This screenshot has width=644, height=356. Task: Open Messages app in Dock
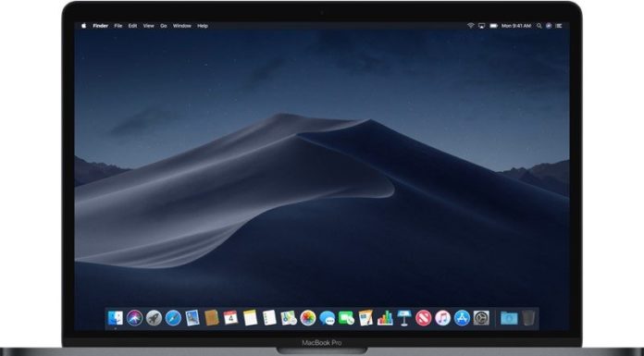point(328,318)
